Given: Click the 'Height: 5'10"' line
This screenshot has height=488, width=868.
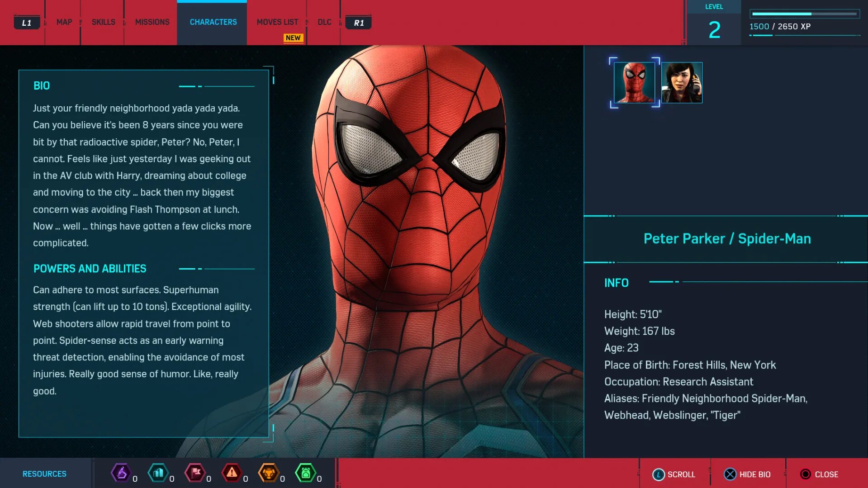Looking at the screenshot, I should 633,314.
